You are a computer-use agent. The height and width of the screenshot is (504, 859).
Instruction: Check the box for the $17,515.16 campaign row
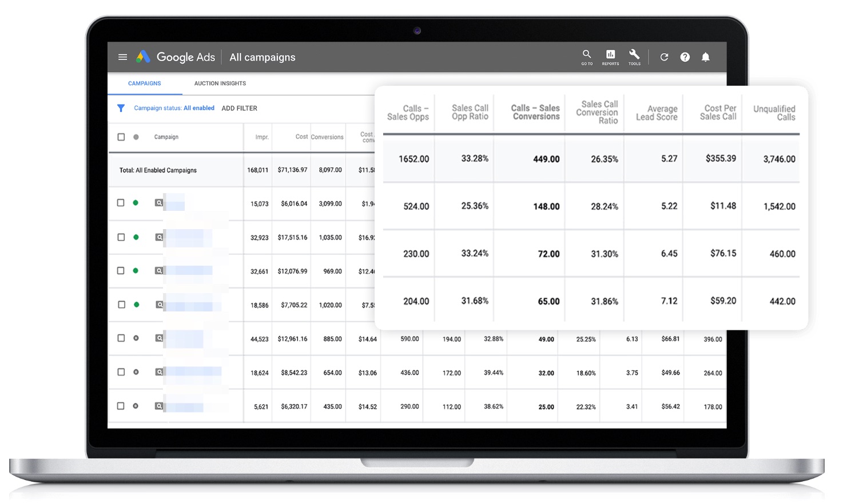121,237
